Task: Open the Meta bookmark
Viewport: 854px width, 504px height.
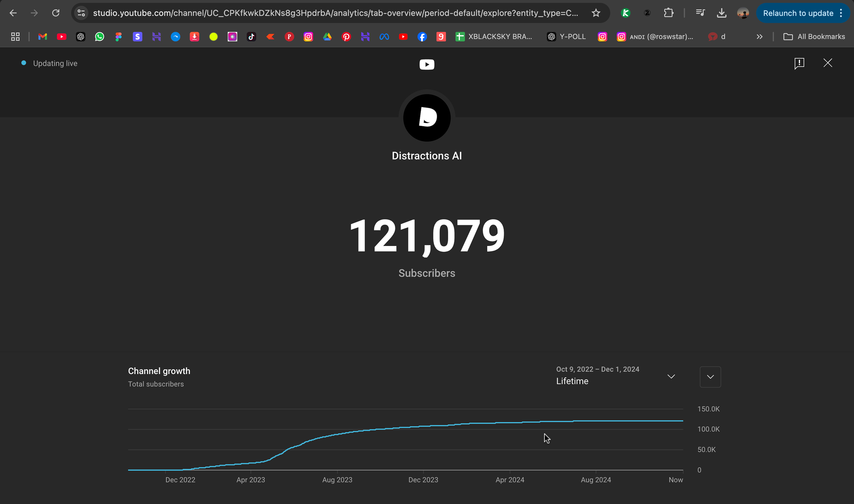Action: (x=384, y=37)
